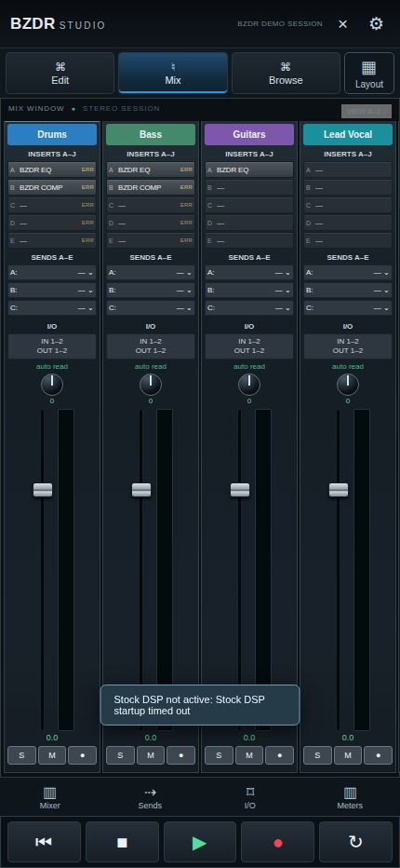Dismiss the Stock DSP not active notification
The height and width of the screenshot is (868, 400).
pyautogui.click(x=200, y=705)
